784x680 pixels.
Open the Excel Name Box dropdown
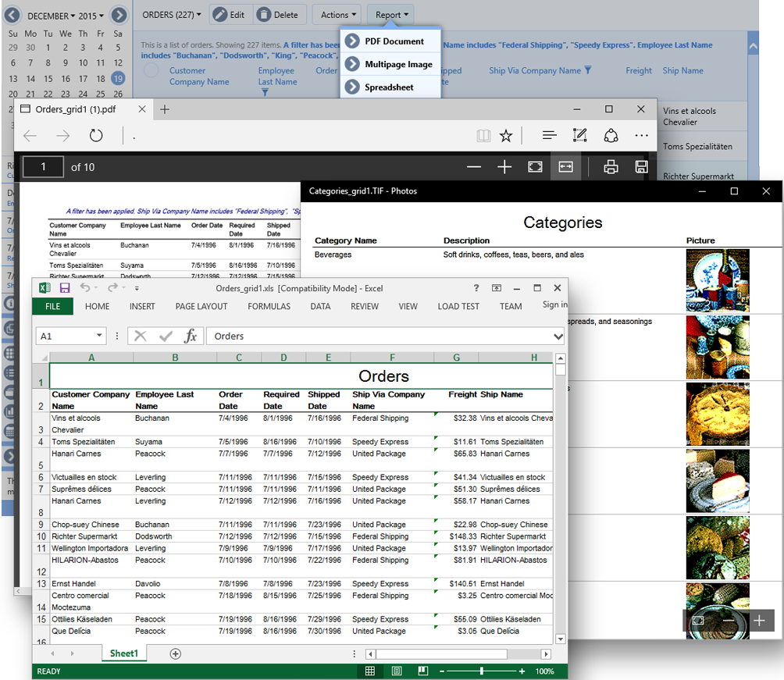[99, 336]
